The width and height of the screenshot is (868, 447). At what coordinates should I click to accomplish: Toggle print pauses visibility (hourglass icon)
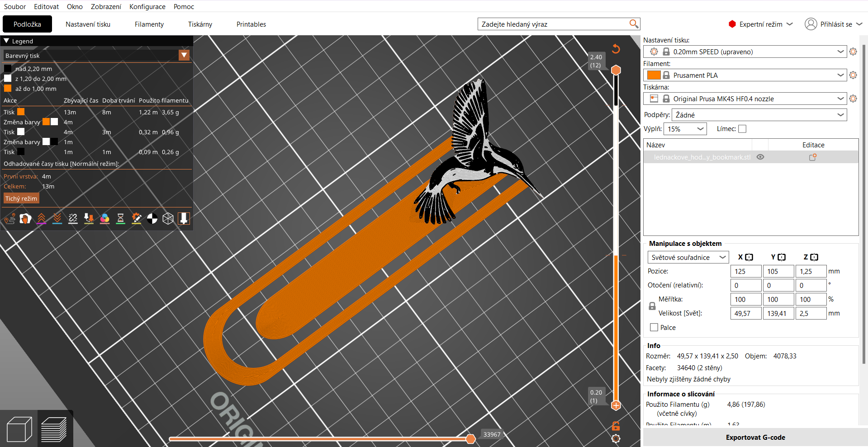[x=120, y=219]
